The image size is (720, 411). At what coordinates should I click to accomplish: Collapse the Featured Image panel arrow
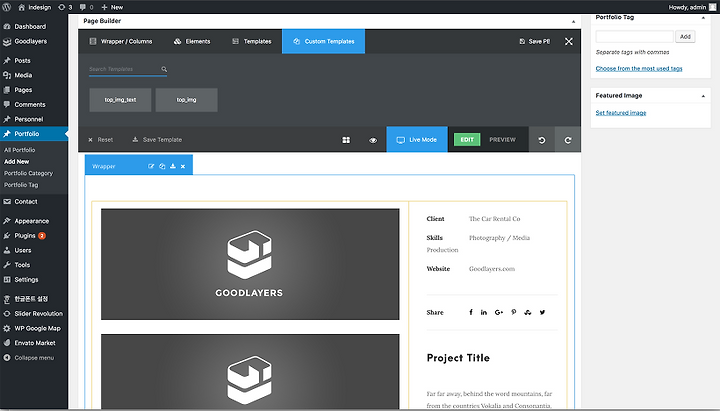(x=703, y=96)
